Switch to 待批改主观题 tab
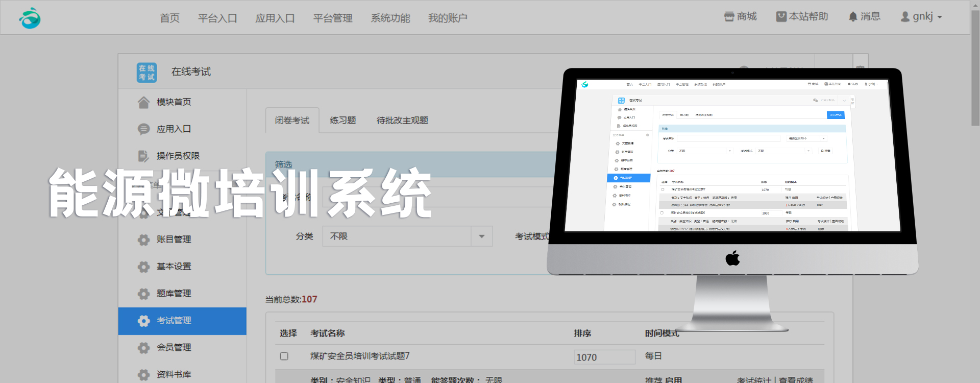This screenshot has height=383, width=980. click(x=402, y=121)
